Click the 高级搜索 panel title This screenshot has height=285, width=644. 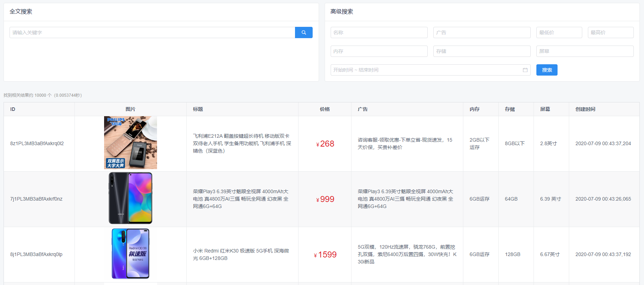coord(342,11)
